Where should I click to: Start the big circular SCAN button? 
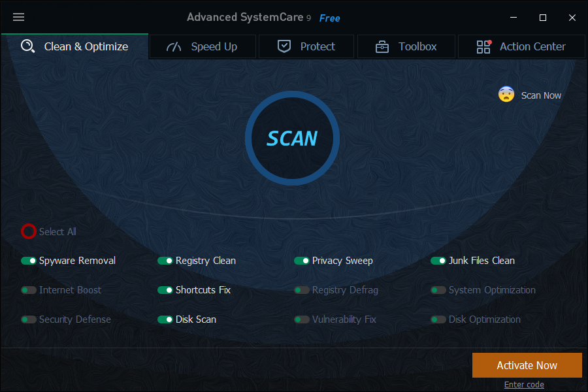click(292, 138)
